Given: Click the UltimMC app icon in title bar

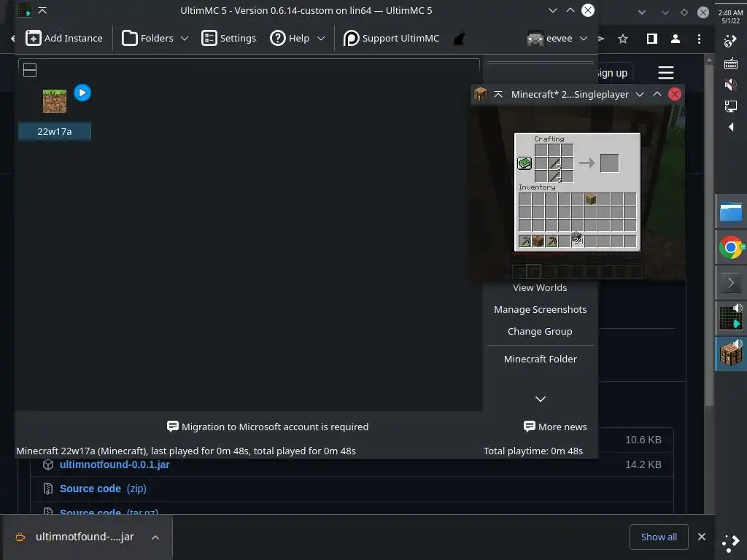Looking at the screenshot, I should click(x=24, y=10).
